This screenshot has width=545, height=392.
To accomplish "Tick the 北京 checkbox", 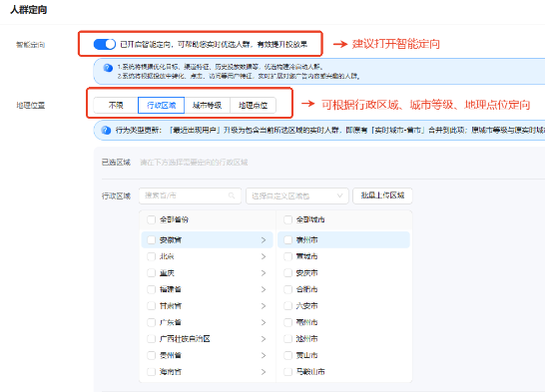I will 151,256.
